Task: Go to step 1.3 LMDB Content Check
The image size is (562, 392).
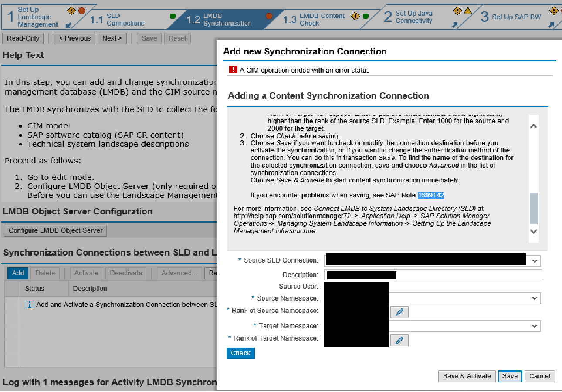Action: pyautogui.click(x=315, y=20)
